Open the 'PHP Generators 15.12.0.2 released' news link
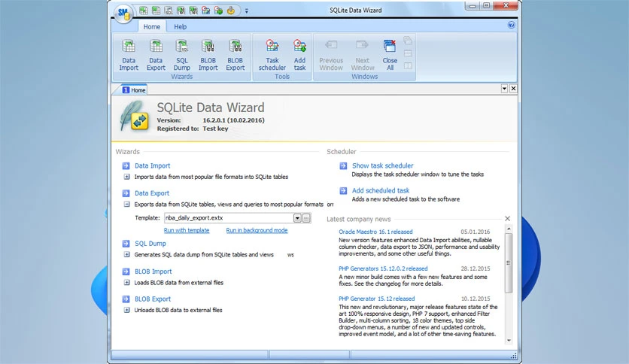The height and width of the screenshot is (364, 629). coord(383,268)
